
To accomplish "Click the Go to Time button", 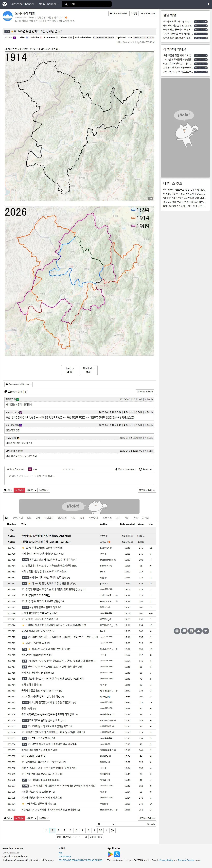I will [96, 837].
